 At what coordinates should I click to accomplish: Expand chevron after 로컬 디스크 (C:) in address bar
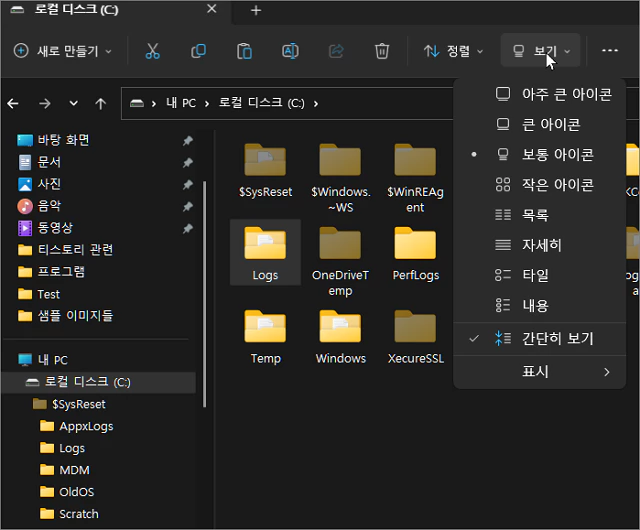(x=316, y=104)
